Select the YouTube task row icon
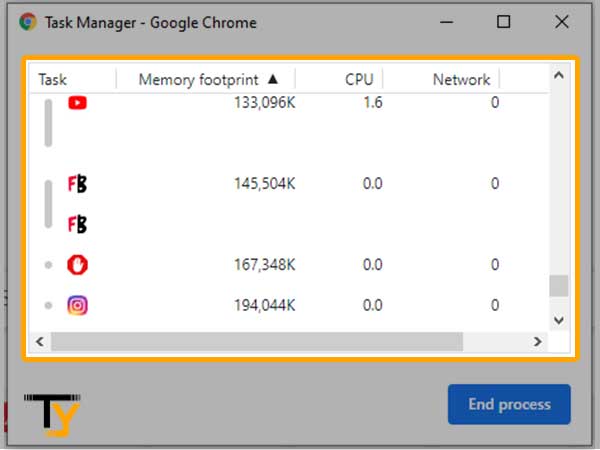 (x=77, y=103)
